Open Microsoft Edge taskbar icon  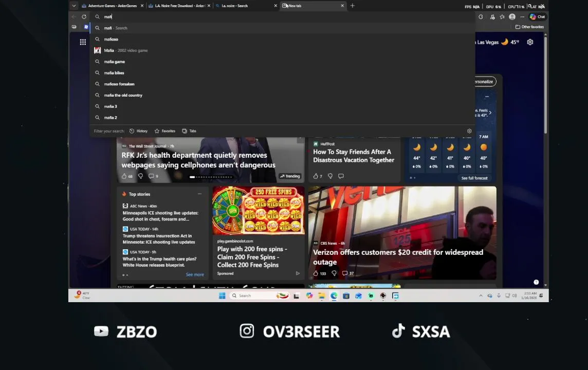click(x=334, y=296)
